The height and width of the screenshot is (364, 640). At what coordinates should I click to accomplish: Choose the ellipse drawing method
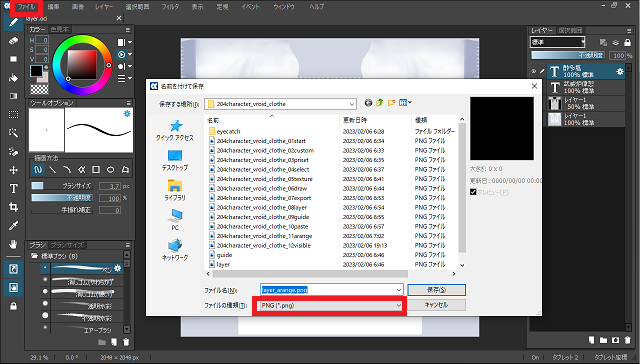[111, 169]
